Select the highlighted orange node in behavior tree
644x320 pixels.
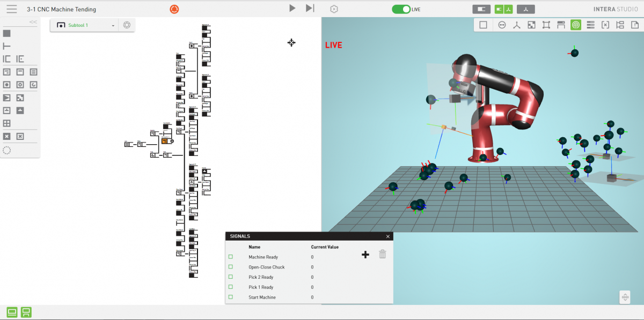tap(165, 141)
